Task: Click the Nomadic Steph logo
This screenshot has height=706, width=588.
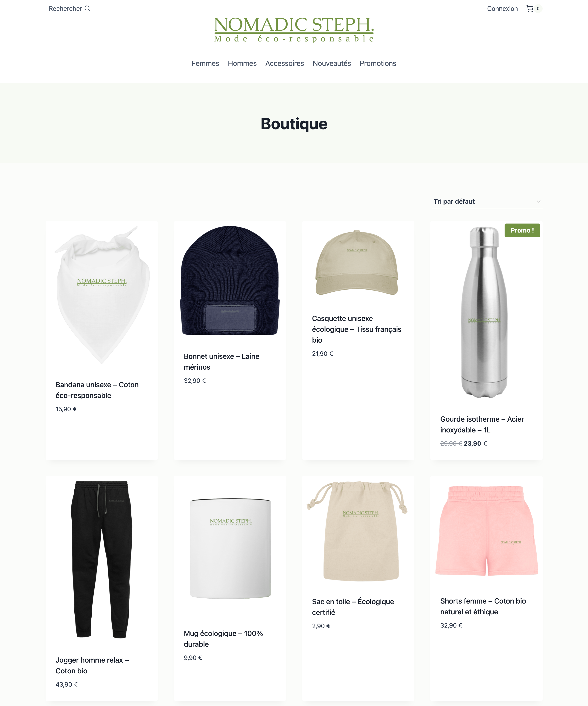Action: click(x=294, y=30)
